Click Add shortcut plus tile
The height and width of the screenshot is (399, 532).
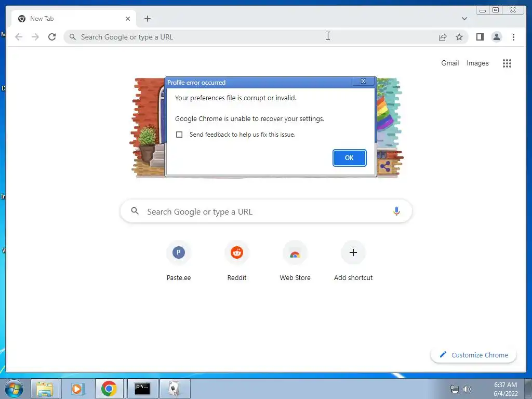353,261
